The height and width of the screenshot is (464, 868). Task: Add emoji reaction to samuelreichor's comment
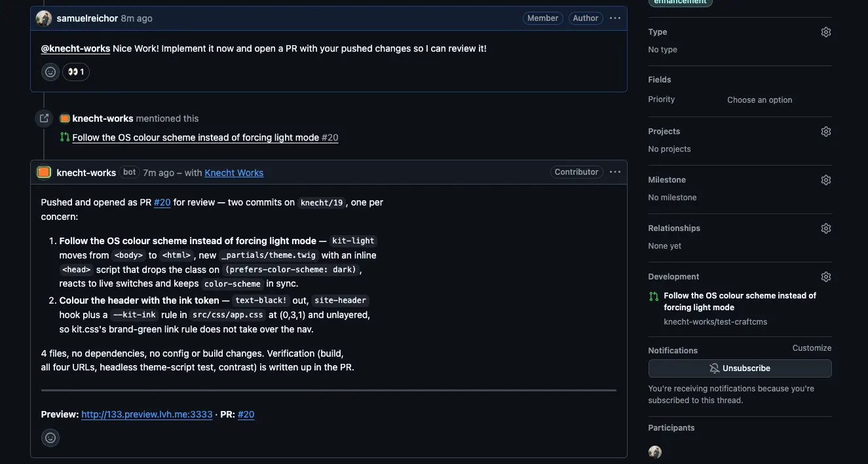click(50, 72)
